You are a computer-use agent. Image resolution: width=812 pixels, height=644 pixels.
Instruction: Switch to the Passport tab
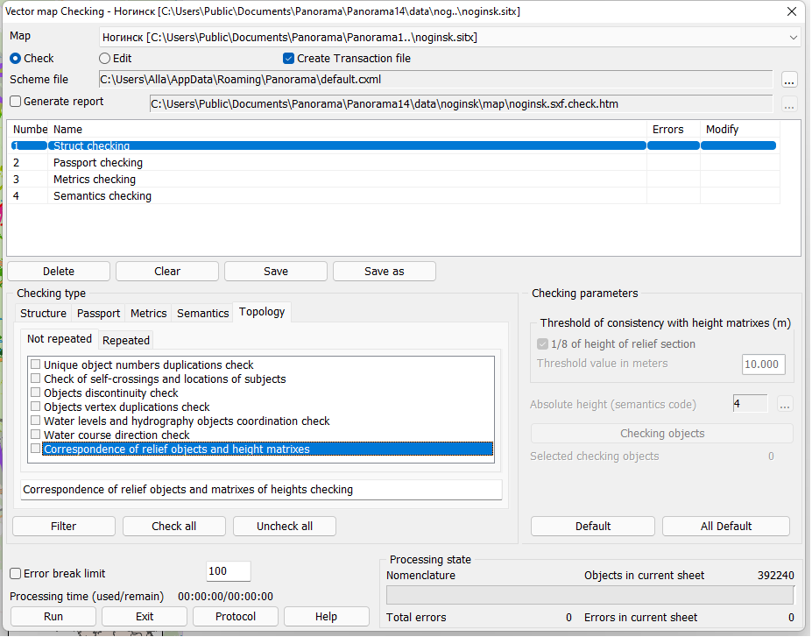(98, 314)
